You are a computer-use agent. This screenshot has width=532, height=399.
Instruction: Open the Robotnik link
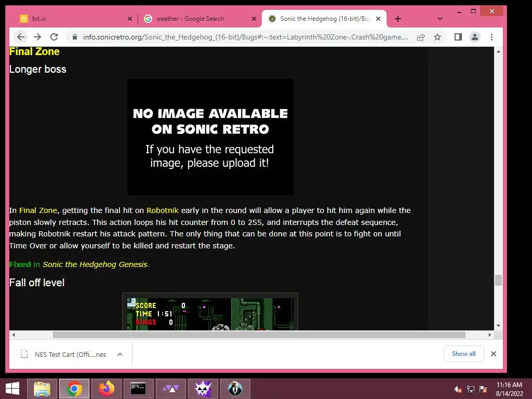tap(163, 210)
